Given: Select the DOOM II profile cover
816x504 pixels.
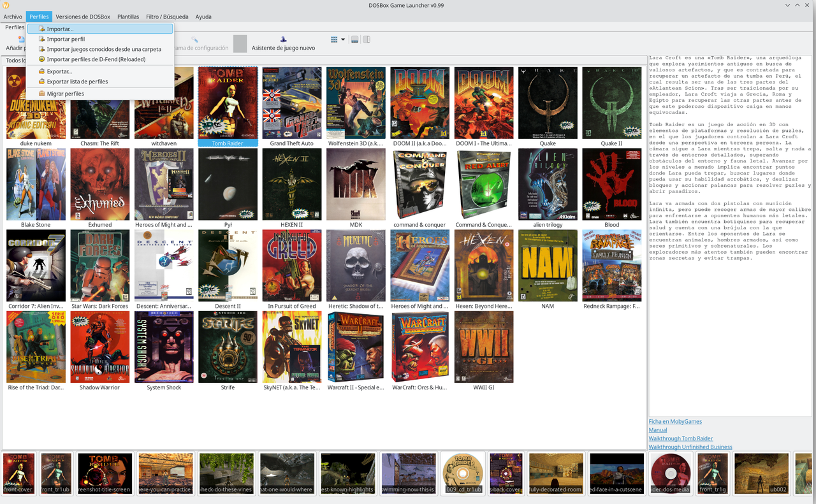Looking at the screenshot, I should [419, 107].
